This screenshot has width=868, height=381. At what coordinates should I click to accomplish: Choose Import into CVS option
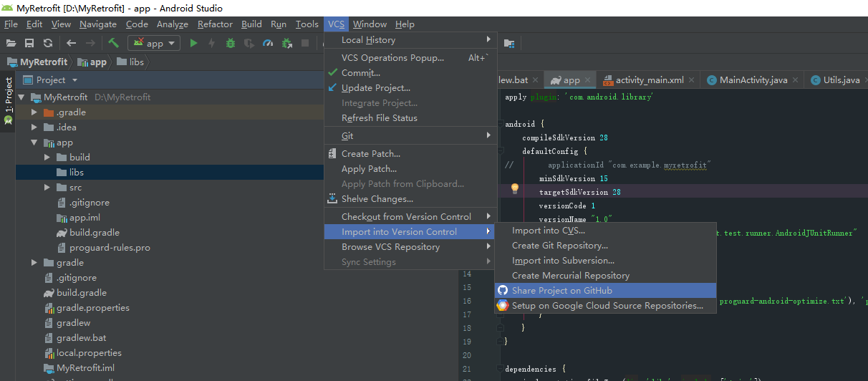coord(605,231)
